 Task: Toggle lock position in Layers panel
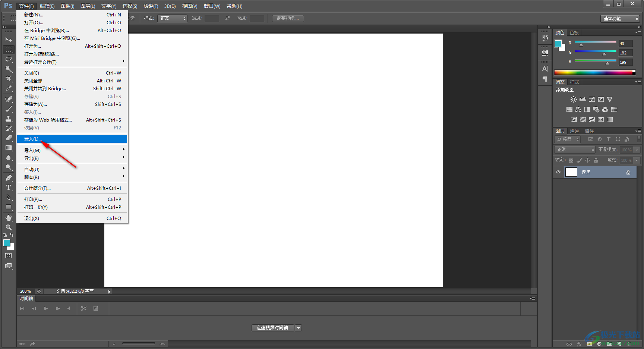point(587,160)
